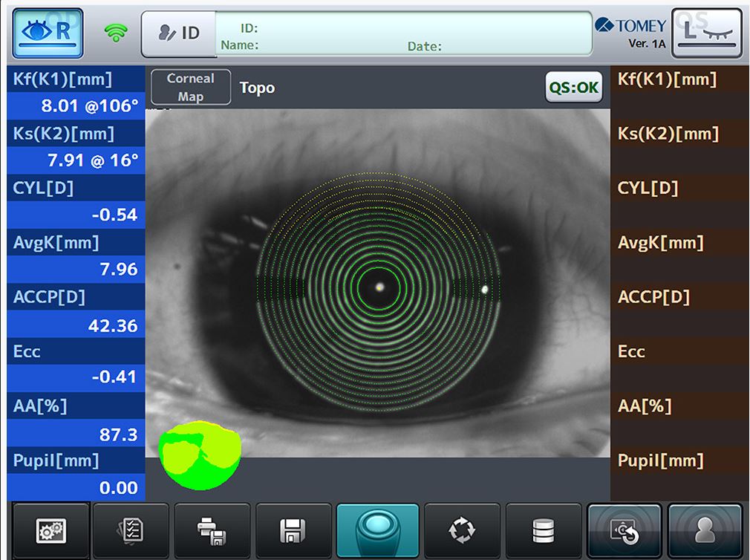Open the checklist cards icon
Image resolution: width=750 pixels, height=560 pixels.
pos(131,530)
